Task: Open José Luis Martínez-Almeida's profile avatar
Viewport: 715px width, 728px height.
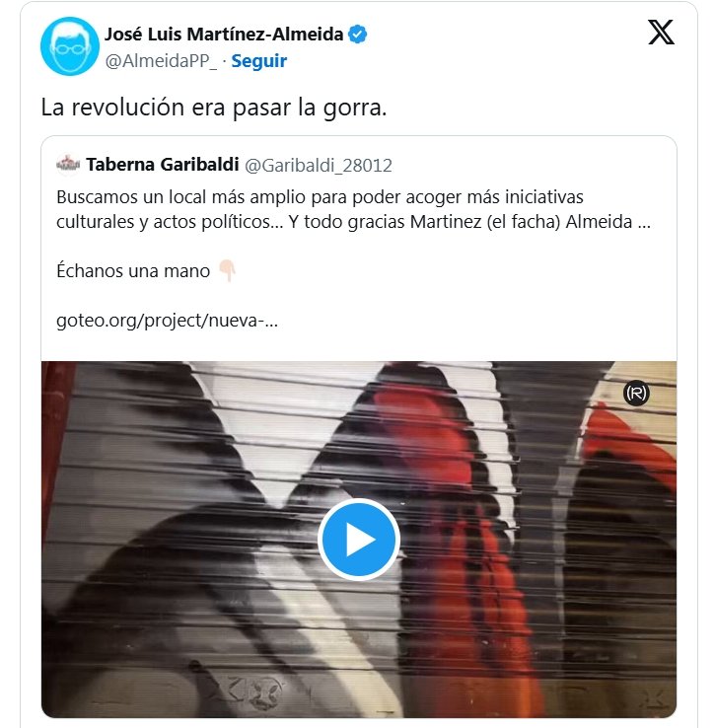Action: tap(70, 46)
